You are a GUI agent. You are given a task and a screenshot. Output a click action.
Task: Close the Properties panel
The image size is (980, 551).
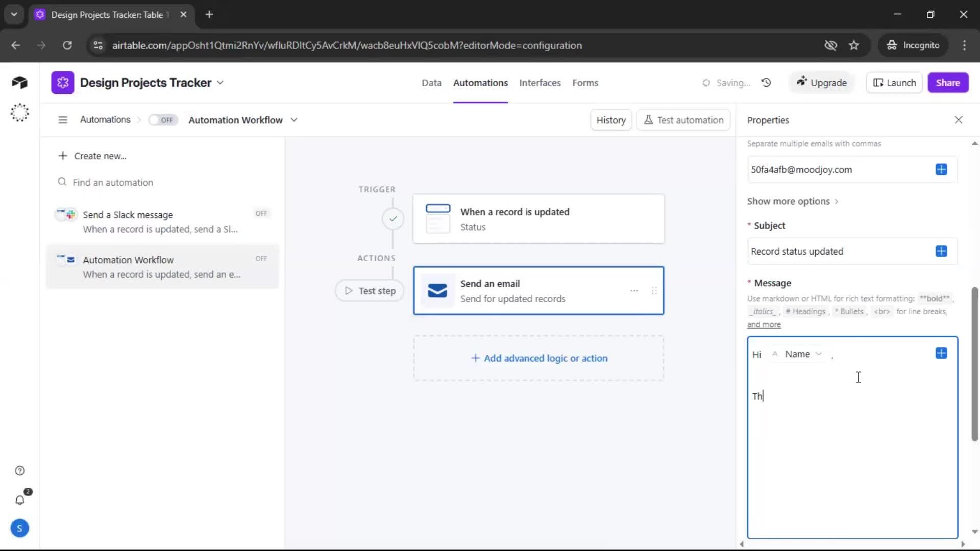pos(958,120)
